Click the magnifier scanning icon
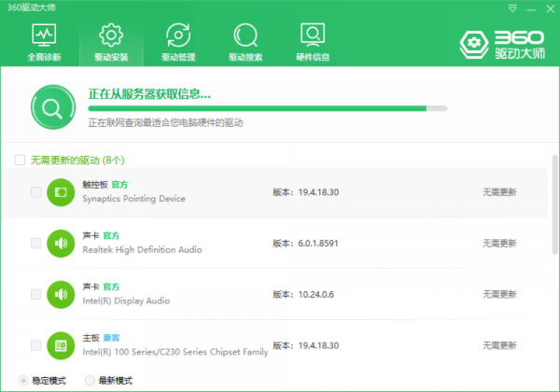Image resolution: width=560 pixels, height=392 pixels. click(x=53, y=107)
